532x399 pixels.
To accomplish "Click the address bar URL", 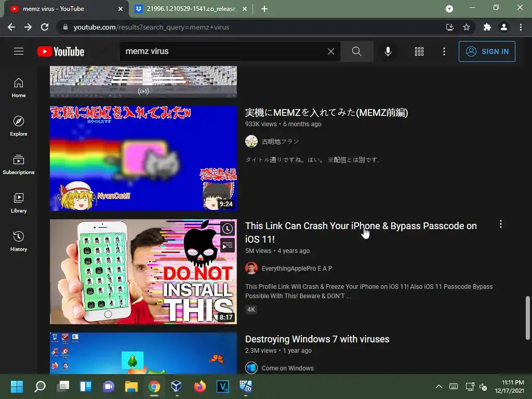I will [151, 28].
